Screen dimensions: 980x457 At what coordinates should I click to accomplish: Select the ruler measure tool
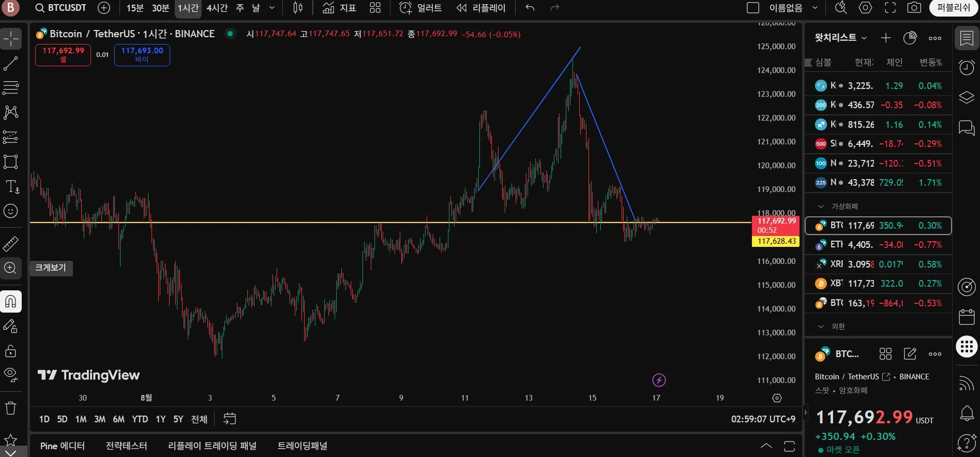[x=11, y=243]
